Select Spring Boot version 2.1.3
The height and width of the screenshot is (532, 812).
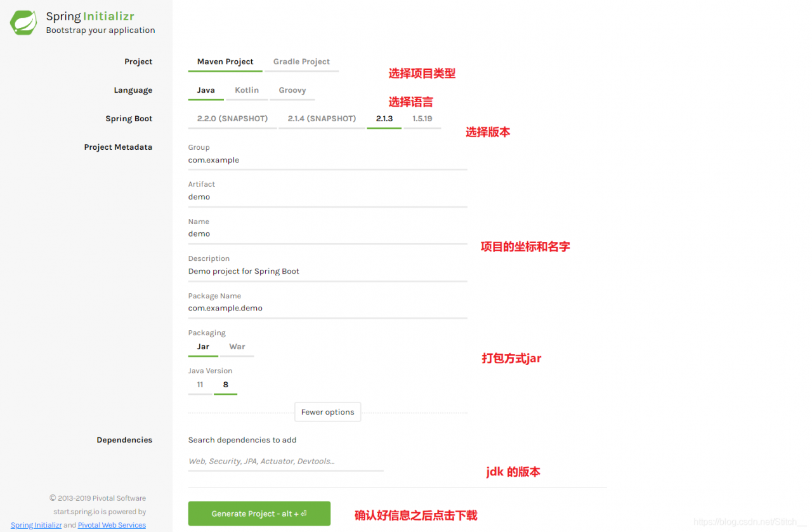384,119
